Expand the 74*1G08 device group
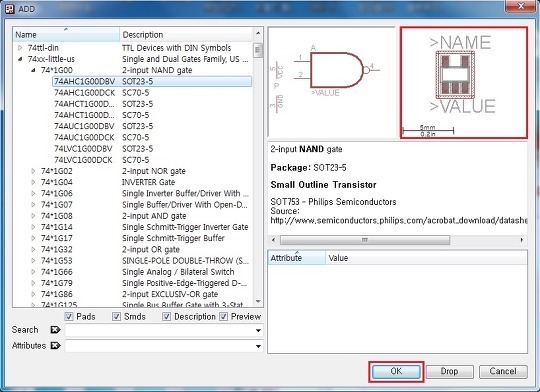The height and width of the screenshot is (392, 540). point(33,216)
